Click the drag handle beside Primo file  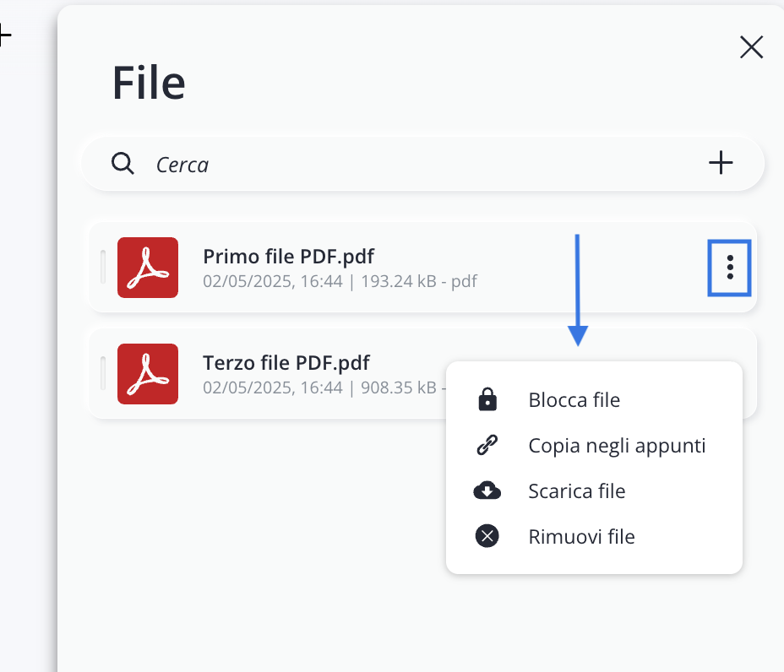103,268
